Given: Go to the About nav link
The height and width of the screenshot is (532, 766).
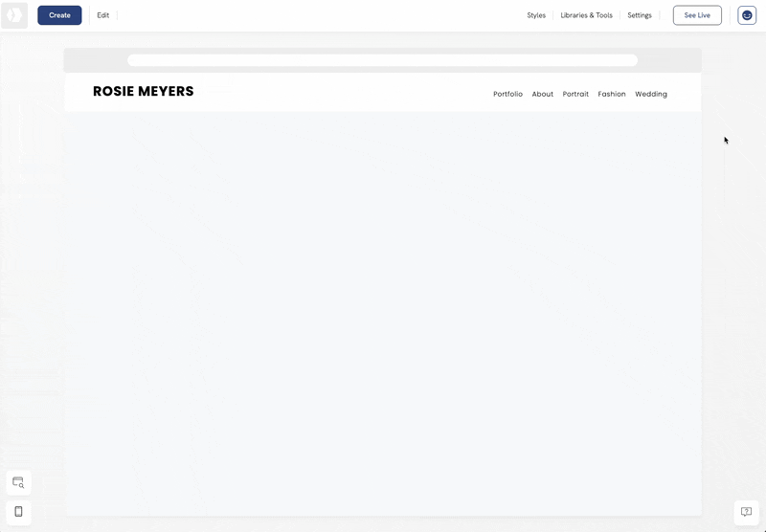Looking at the screenshot, I should (x=542, y=94).
